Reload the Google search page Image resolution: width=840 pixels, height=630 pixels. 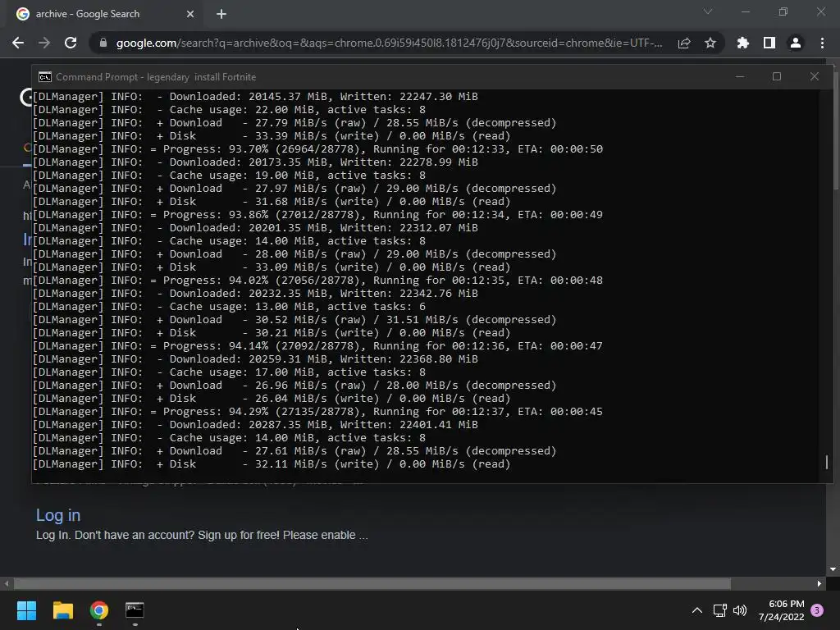71,43
